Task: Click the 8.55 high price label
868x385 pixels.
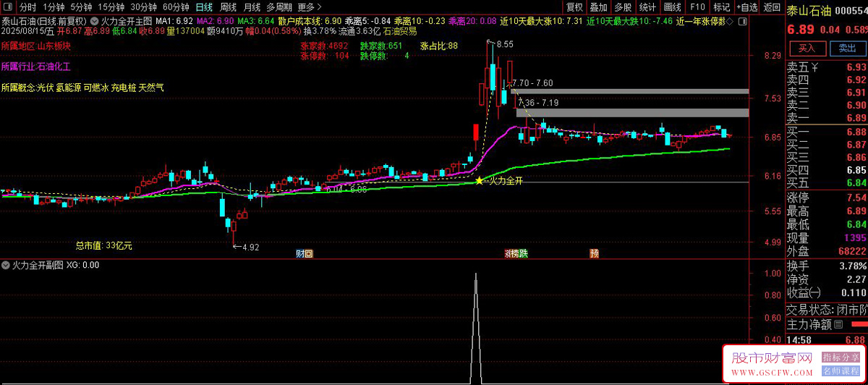Action: (505, 44)
